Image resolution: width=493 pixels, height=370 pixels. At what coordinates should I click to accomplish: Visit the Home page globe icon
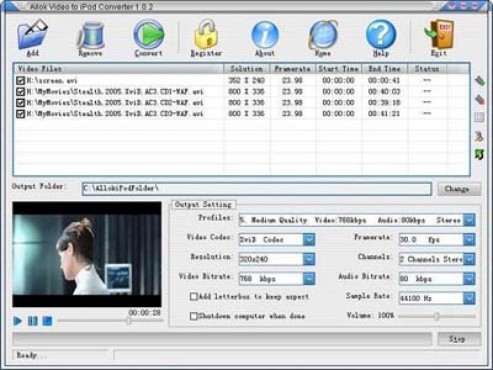(323, 35)
